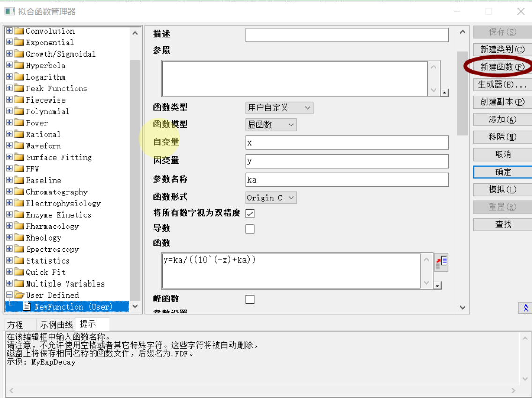Open the 生成器(B)... builder
This screenshot has width=532, height=398.
(502, 84)
